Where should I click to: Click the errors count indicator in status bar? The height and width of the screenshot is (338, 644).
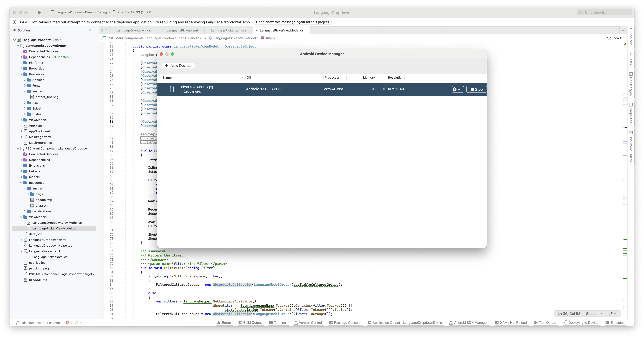69,323
